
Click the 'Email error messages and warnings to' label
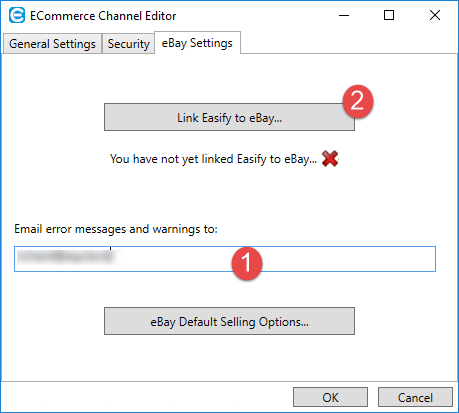[x=116, y=229]
